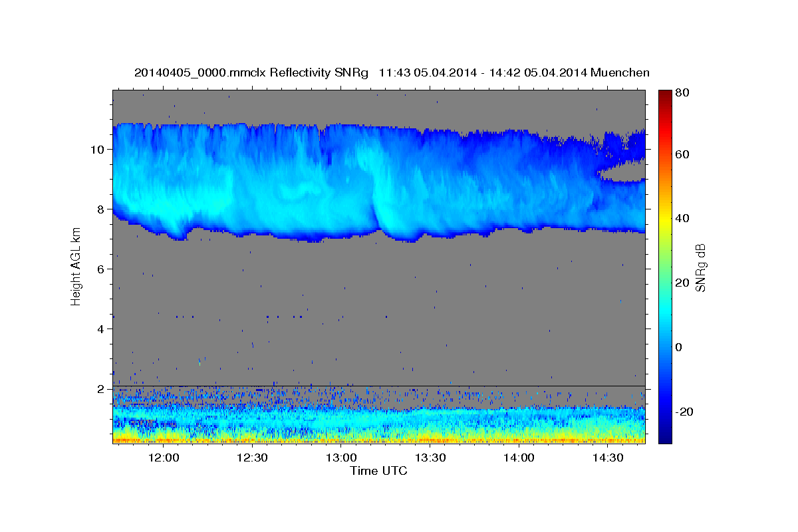Click the 14:00 time tick label
This screenshot has height=532, width=798.
[518, 458]
